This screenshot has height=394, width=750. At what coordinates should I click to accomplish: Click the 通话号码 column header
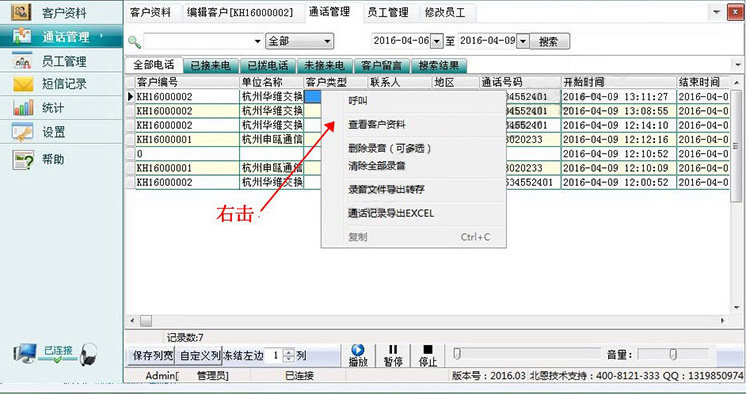[x=519, y=82]
